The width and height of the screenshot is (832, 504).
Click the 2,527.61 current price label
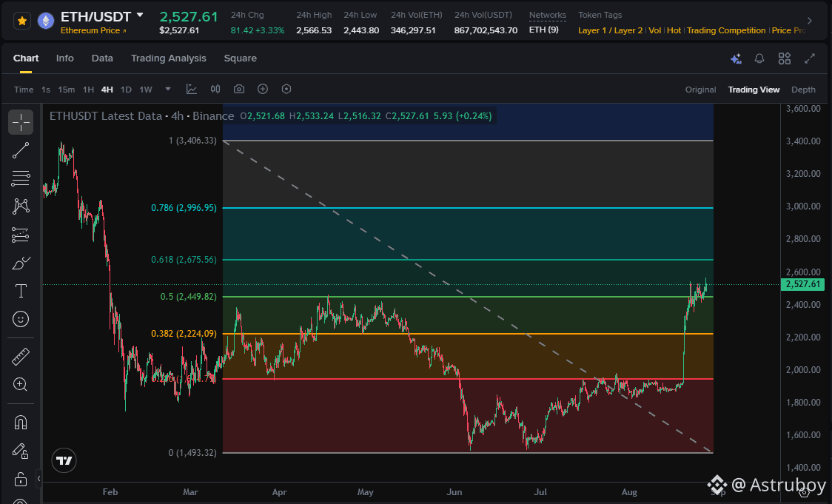coord(803,284)
